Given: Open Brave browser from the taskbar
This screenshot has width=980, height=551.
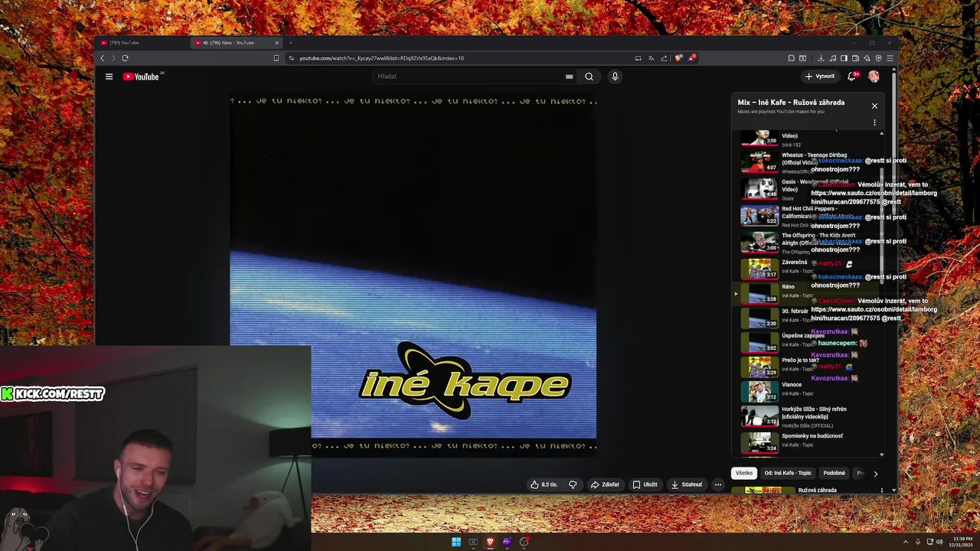Looking at the screenshot, I should 490,542.
